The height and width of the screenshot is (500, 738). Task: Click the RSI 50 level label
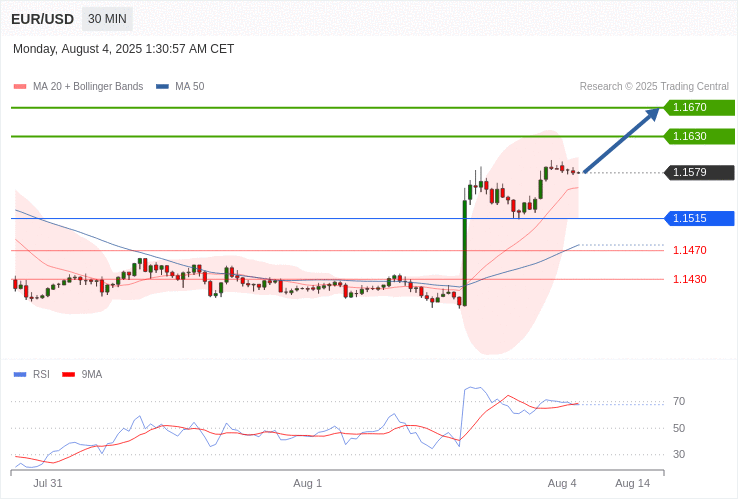click(679, 428)
